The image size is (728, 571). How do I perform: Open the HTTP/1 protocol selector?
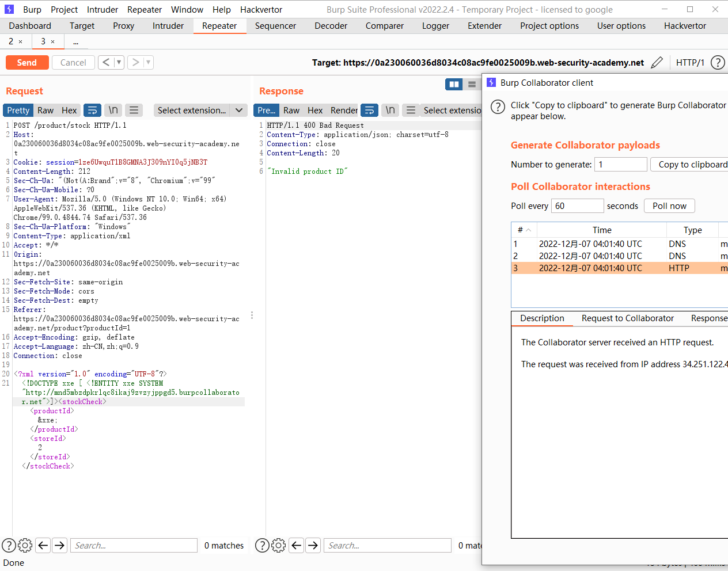point(690,63)
